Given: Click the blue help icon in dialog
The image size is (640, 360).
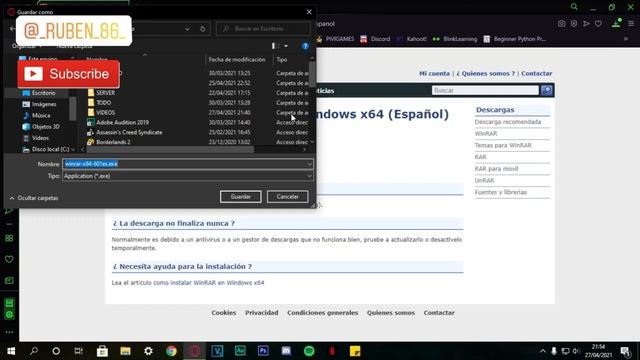Looking at the screenshot, I should tap(305, 46).
